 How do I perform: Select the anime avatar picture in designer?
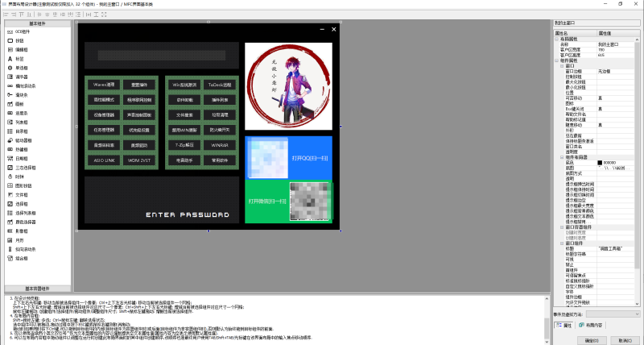coord(289,86)
